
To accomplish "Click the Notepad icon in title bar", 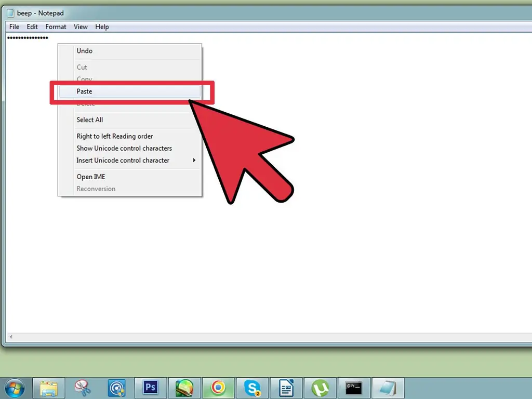I will [10, 13].
